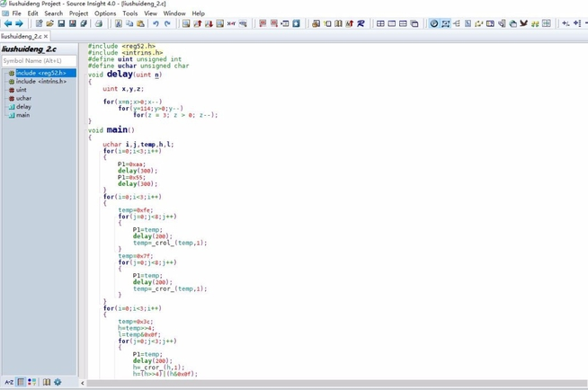
Task: Click the Go Forward navigation arrow
Action: click(20, 24)
